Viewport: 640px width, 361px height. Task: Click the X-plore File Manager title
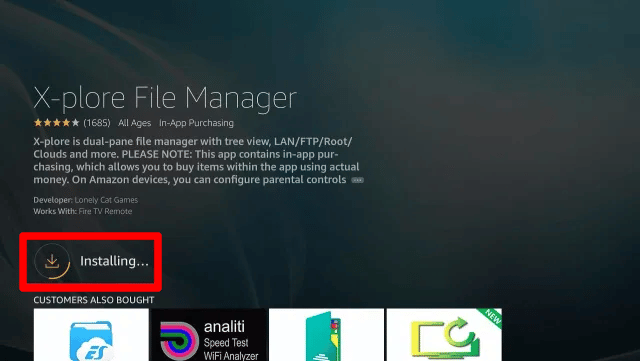pyautogui.click(x=165, y=98)
